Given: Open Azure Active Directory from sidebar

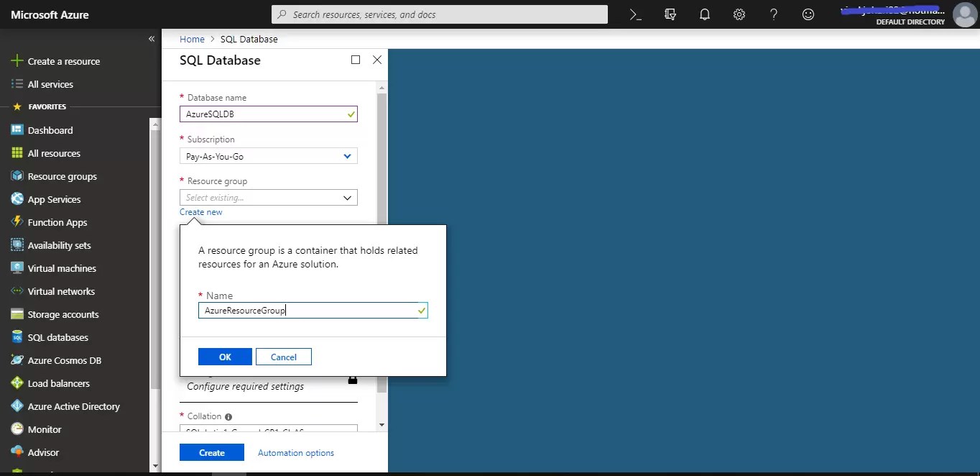Looking at the screenshot, I should pyautogui.click(x=73, y=406).
